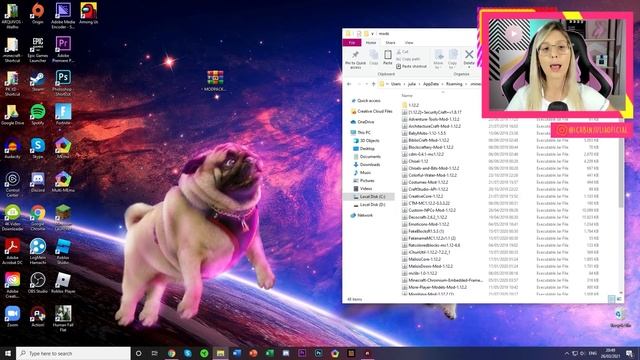
Task: Launch Adobe Premiere Pro from desktop
Action: [x=63, y=50]
